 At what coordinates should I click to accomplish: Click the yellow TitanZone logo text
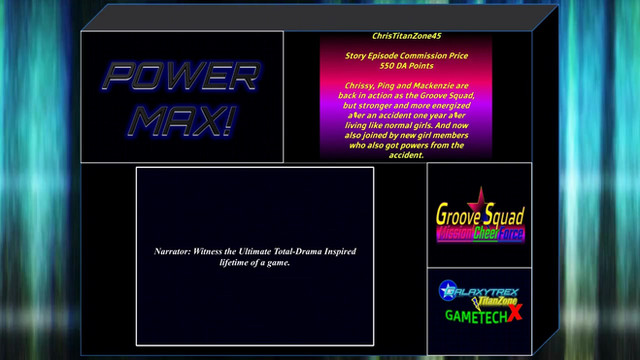[x=495, y=301]
